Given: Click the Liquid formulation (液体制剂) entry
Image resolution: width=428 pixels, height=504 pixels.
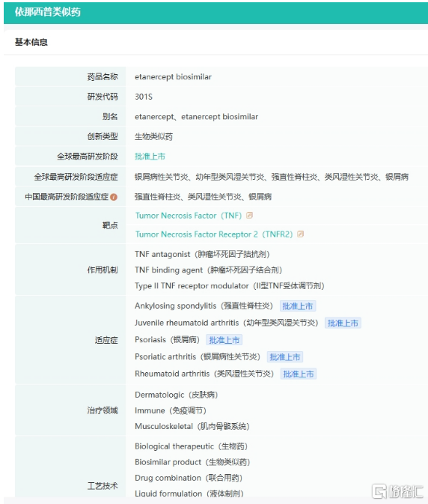Looking at the screenshot, I should point(189,494).
